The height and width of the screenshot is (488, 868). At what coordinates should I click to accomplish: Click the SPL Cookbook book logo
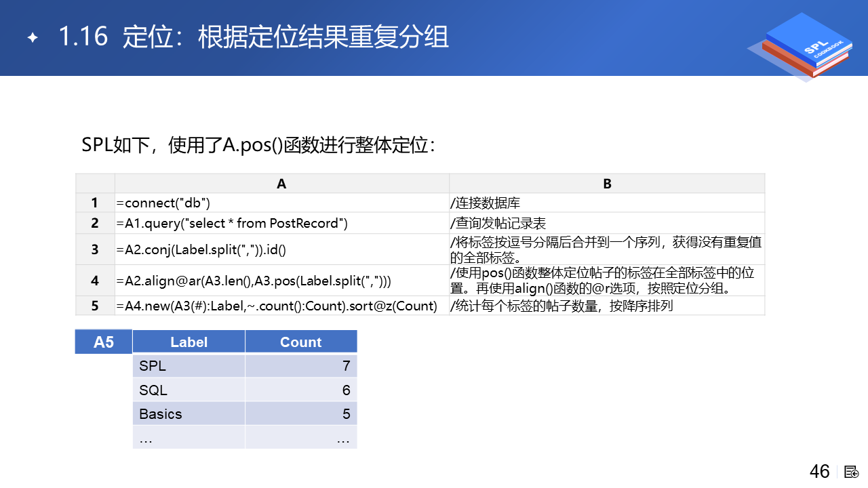[x=800, y=47]
